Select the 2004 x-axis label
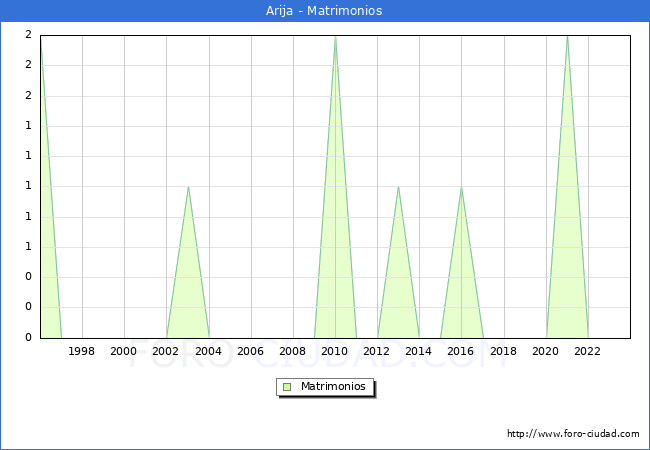Viewport: 650px width, 450px height. tap(208, 351)
